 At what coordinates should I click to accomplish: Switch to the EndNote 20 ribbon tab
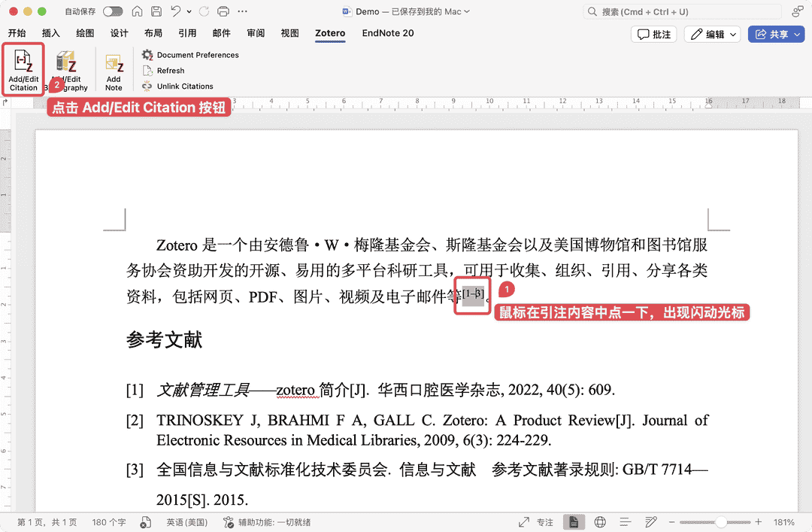(388, 33)
